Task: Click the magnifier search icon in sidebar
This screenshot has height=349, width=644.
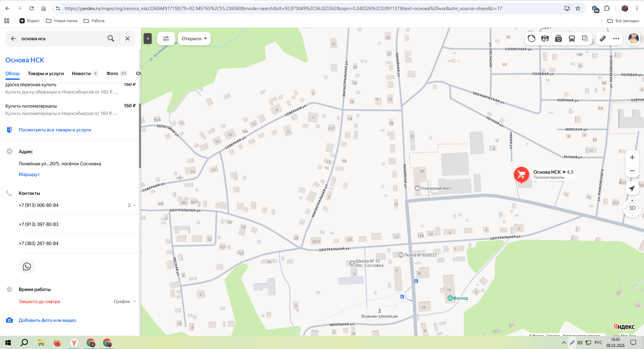Action: (x=111, y=39)
